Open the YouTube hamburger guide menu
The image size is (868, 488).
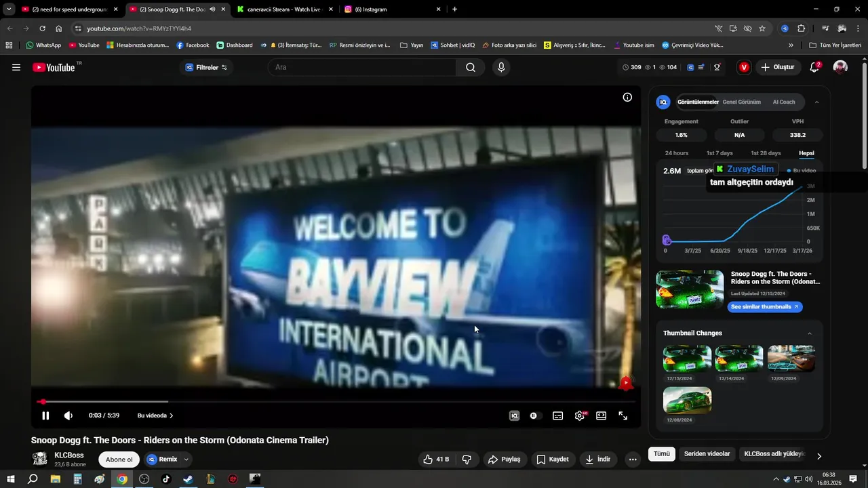click(16, 67)
